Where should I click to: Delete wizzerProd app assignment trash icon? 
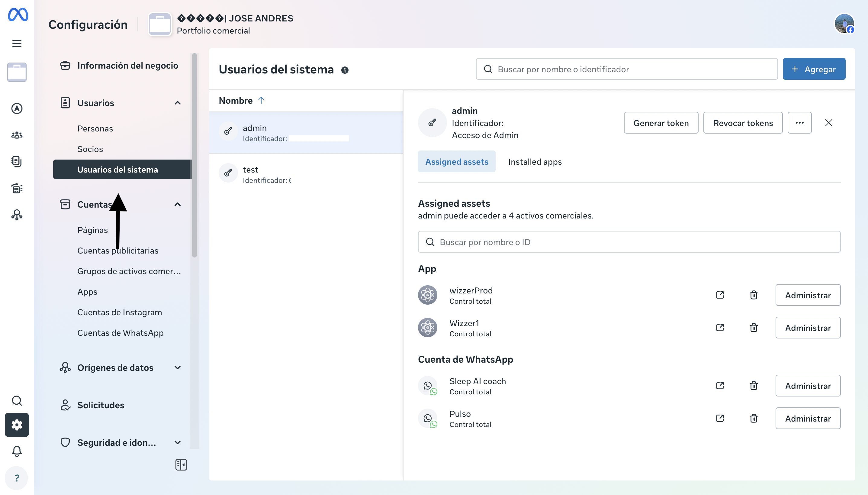click(754, 295)
